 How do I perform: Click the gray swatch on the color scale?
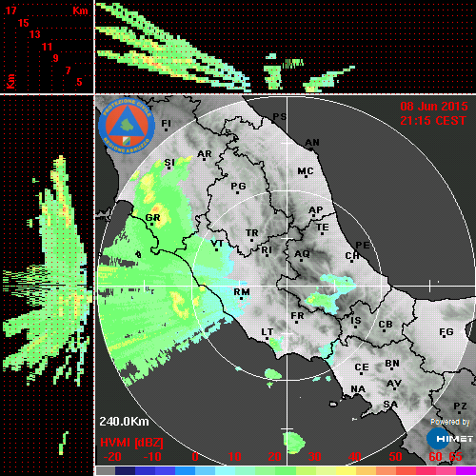pyautogui.click(x=106, y=470)
